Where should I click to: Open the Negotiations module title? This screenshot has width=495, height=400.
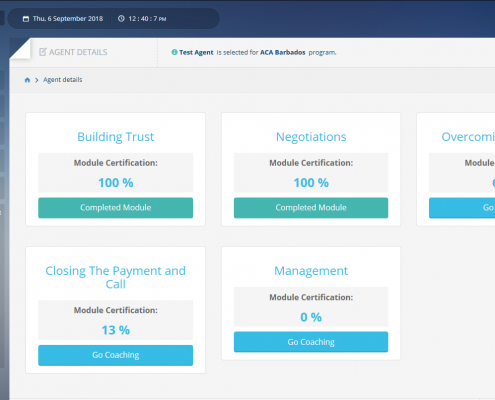tap(311, 137)
